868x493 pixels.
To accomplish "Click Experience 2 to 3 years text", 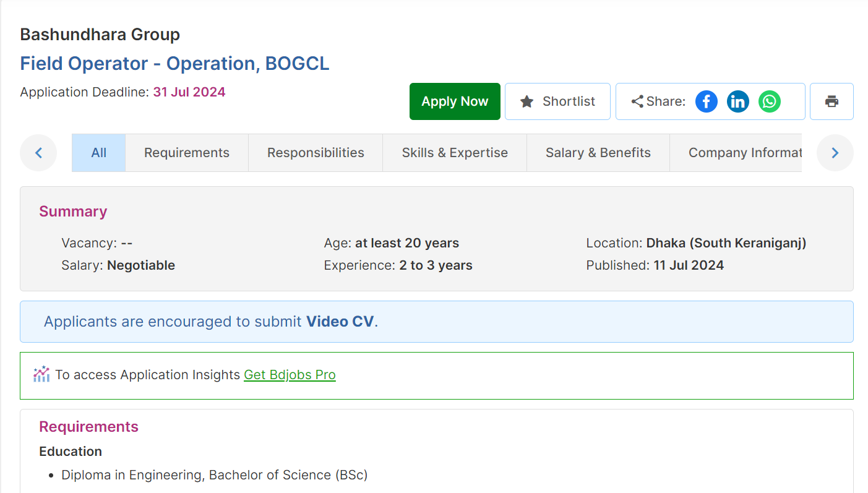I will [398, 265].
